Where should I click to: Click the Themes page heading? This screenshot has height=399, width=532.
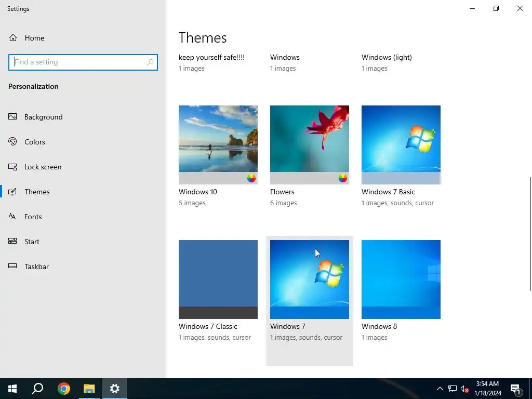tap(203, 37)
